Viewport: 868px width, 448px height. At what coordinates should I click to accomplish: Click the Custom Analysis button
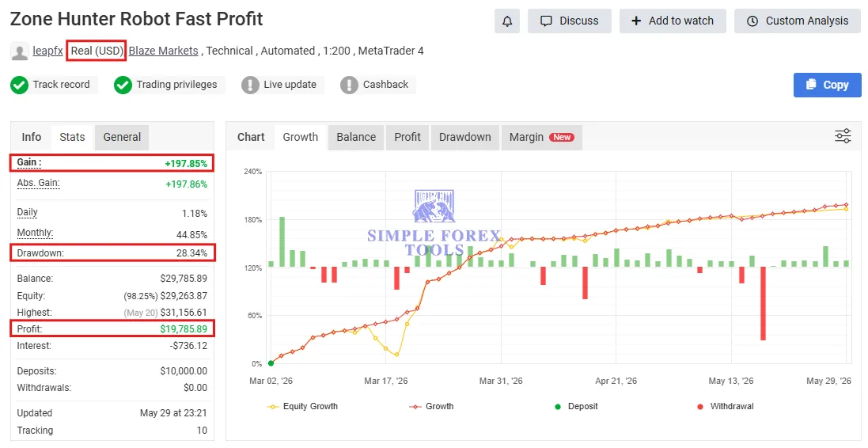click(x=797, y=21)
